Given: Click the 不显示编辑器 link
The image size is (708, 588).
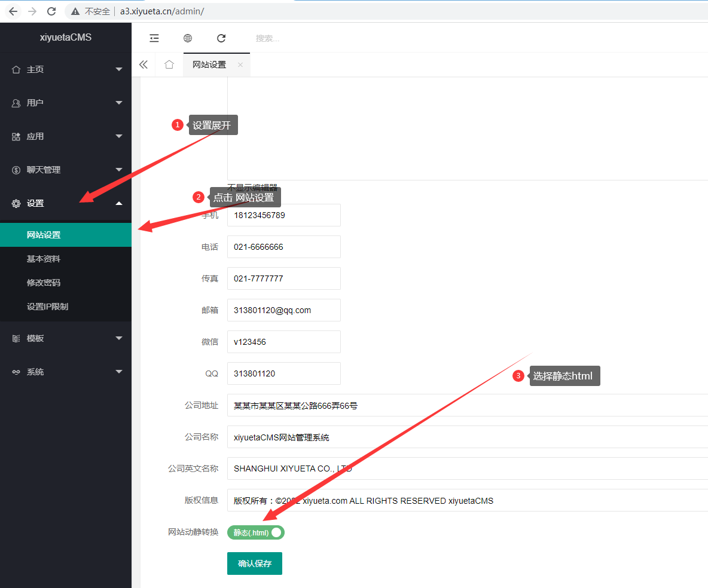Looking at the screenshot, I should [252, 188].
